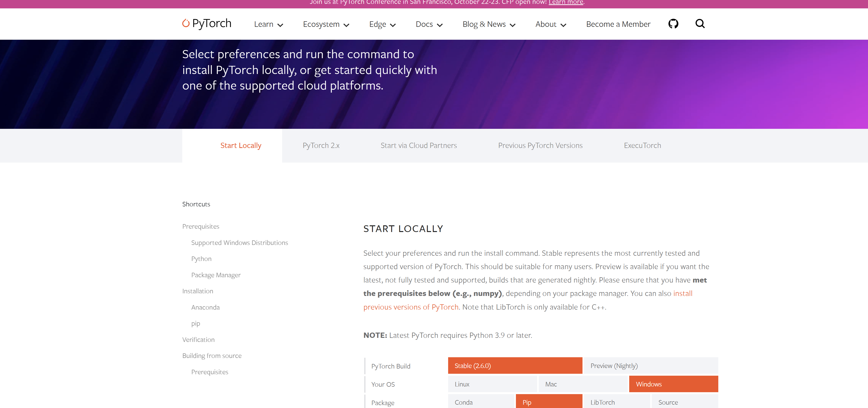Click the Learn more banner link
This screenshot has width=868, height=408.
[565, 3]
